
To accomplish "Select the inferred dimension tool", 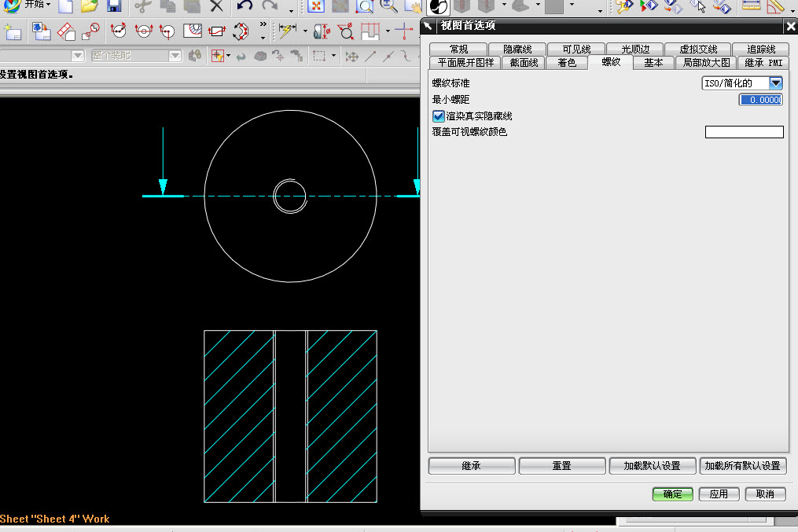I will [x=288, y=31].
